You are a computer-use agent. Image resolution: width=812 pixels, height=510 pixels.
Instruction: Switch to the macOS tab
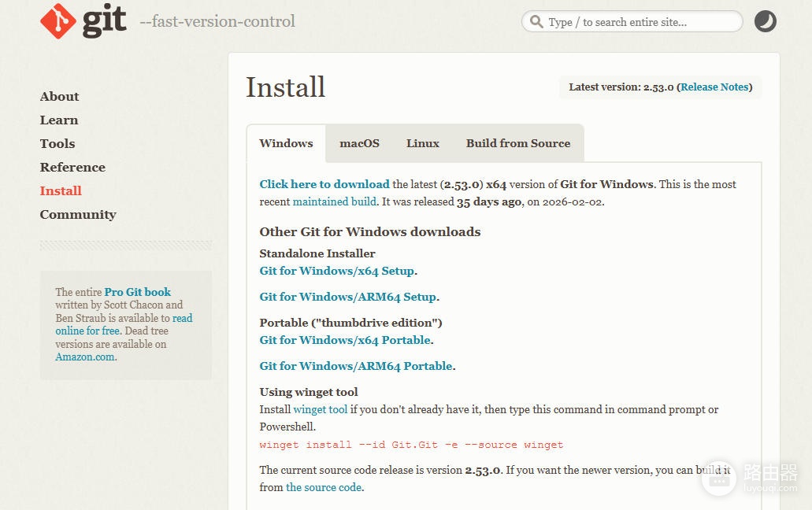point(359,143)
